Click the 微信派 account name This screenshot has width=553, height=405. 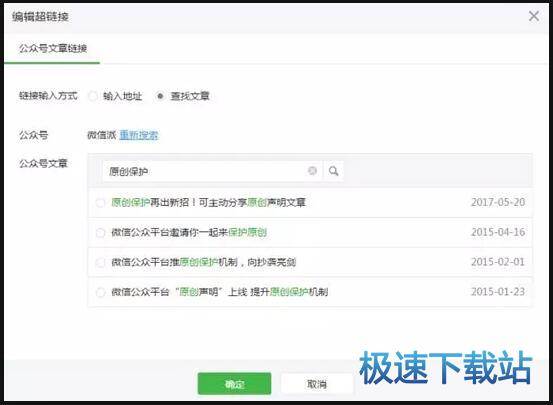coord(102,135)
